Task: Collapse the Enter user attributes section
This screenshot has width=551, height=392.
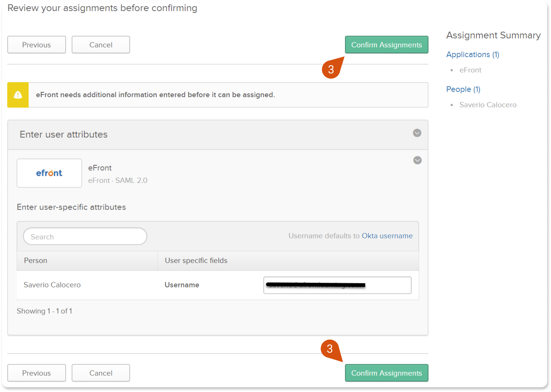Action: pos(417,133)
